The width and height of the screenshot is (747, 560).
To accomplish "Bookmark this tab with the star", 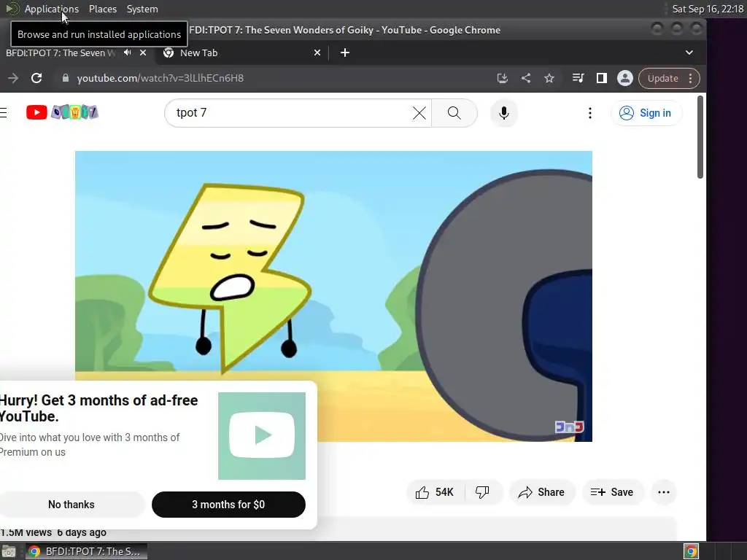I will [x=549, y=78].
